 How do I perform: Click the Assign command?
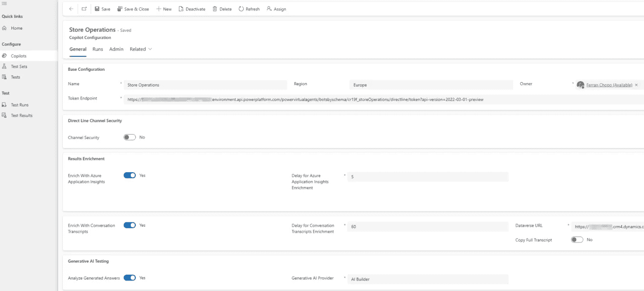[276, 9]
